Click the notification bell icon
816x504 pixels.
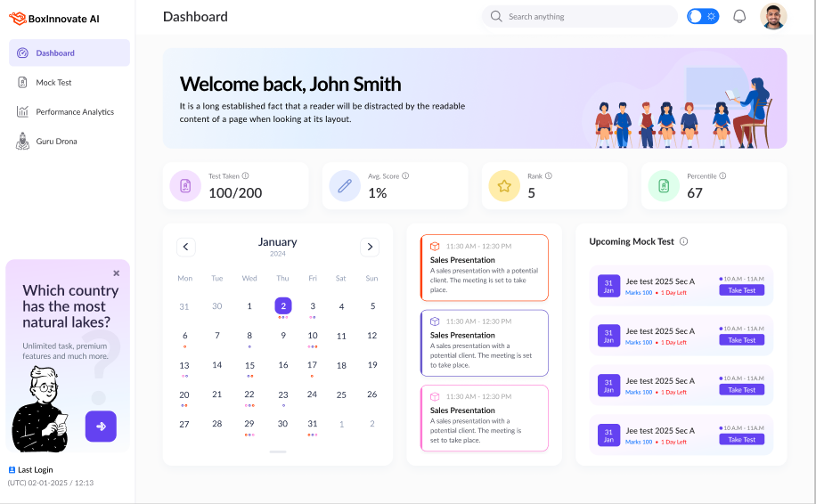pyautogui.click(x=738, y=16)
